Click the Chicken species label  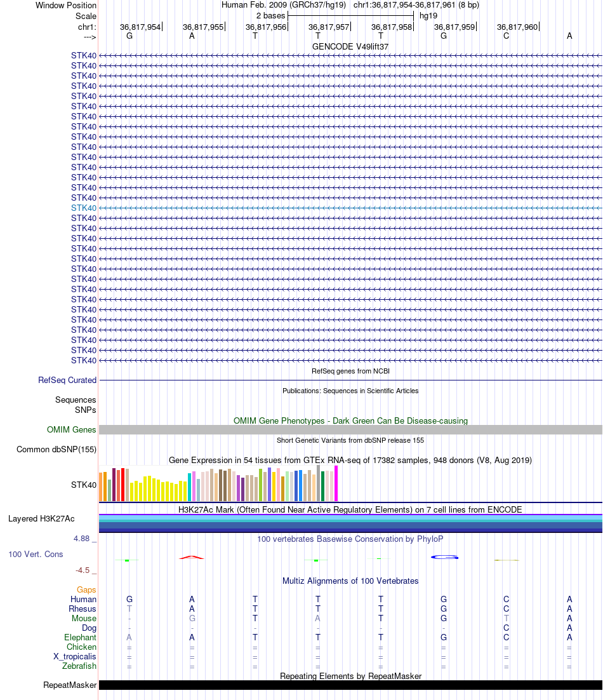82,647
